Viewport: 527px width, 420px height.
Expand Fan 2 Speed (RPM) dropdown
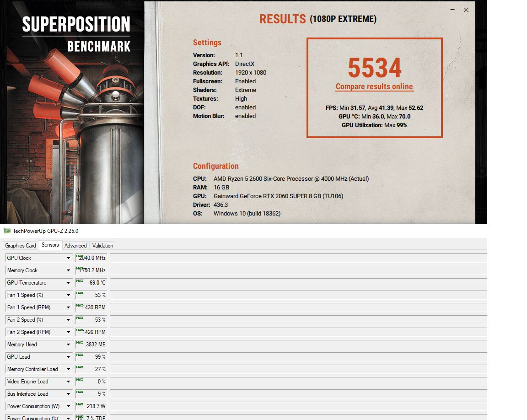68,332
